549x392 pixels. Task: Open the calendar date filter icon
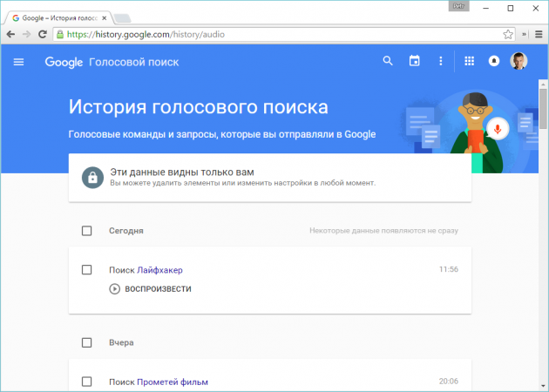[x=415, y=61]
